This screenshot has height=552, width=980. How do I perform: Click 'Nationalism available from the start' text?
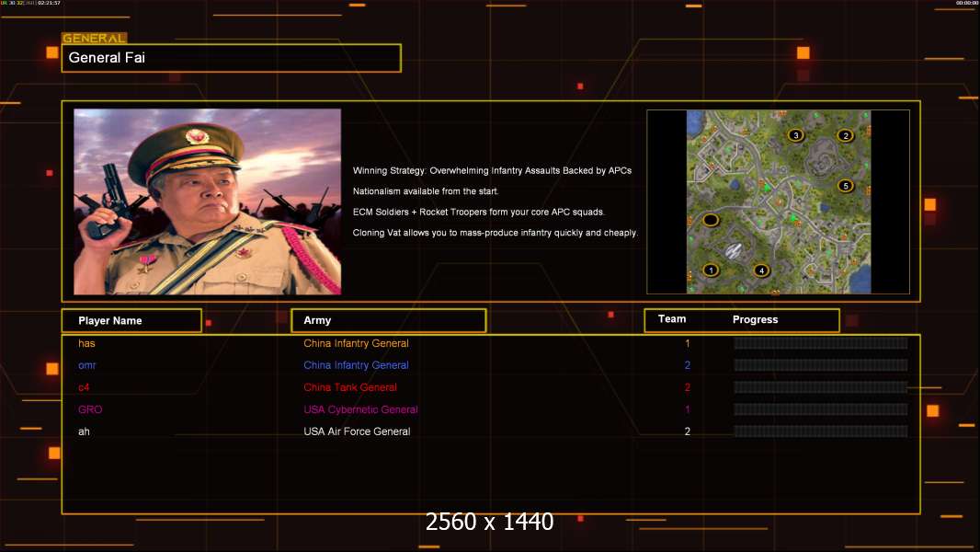[425, 191]
